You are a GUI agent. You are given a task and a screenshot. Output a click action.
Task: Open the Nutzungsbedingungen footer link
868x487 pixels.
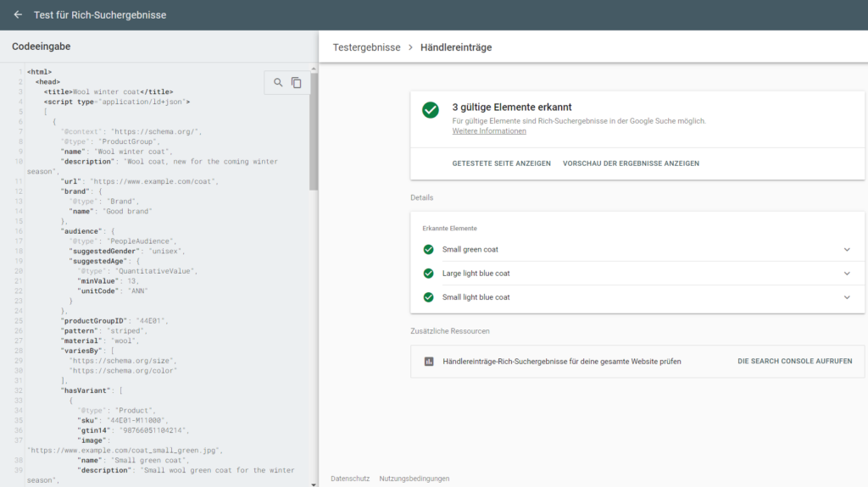[x=415, y=479]
